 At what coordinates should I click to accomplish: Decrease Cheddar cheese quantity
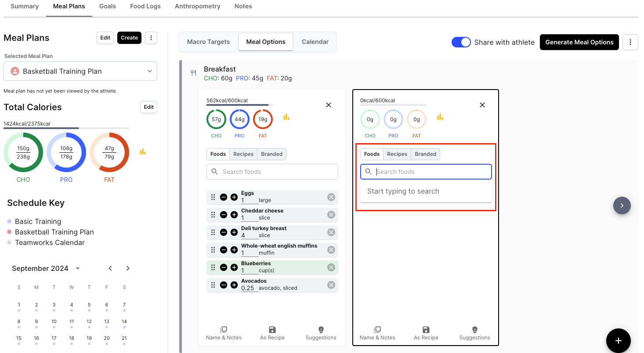[224, 215]
